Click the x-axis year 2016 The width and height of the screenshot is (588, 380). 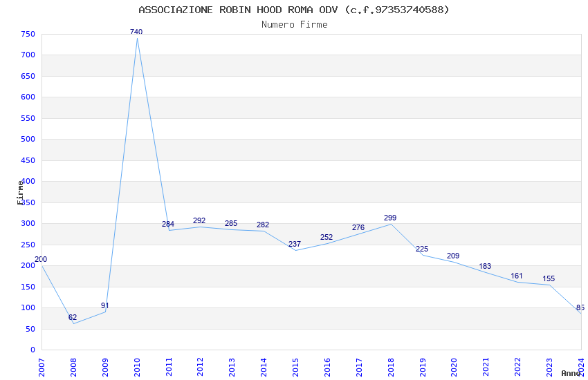click(x=327, y=368)
